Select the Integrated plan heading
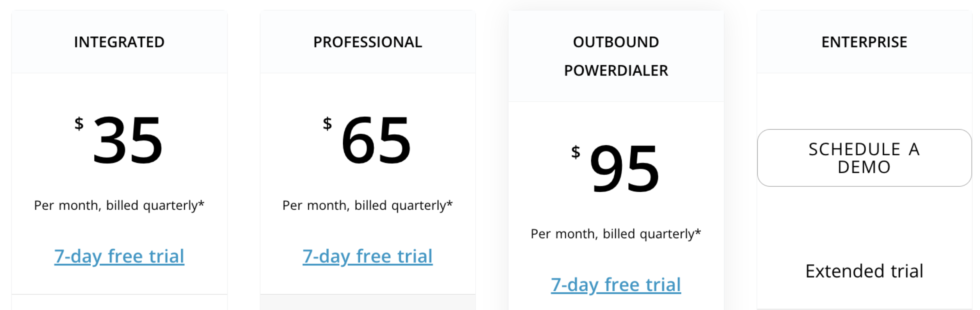Screen dimensions: 980x310 119,42
